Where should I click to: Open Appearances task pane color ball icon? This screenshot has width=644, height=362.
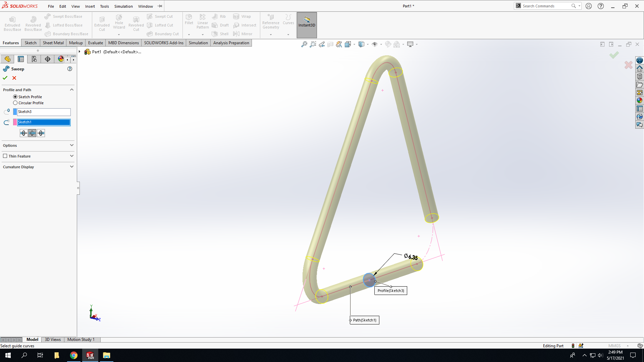(x=640, y=101)
